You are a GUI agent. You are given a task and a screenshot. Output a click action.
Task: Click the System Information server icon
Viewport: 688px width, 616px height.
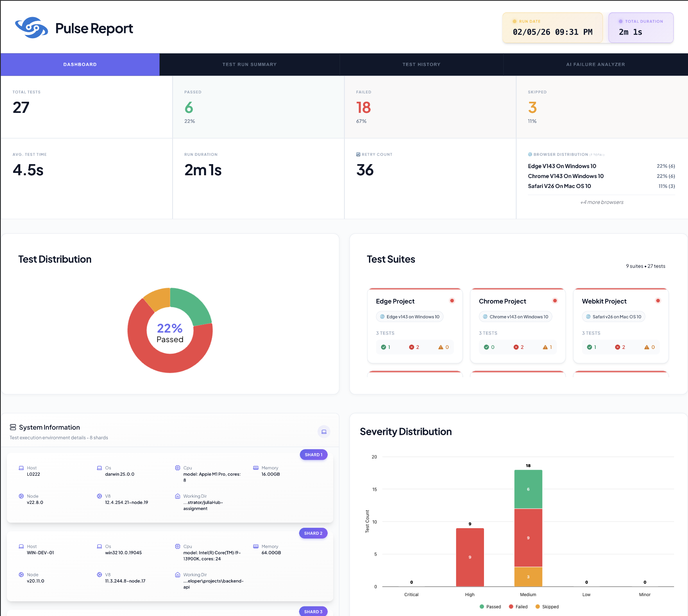pos(13,427)
